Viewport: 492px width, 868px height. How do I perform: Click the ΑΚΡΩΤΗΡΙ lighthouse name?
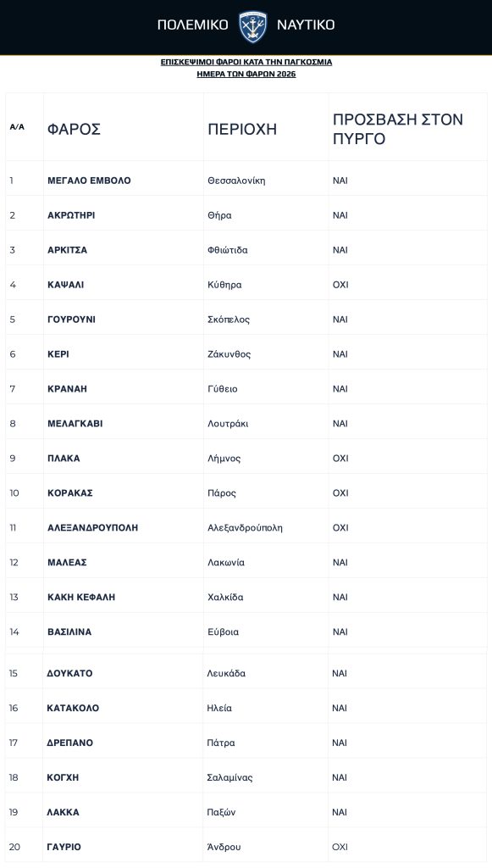(71, 215)
